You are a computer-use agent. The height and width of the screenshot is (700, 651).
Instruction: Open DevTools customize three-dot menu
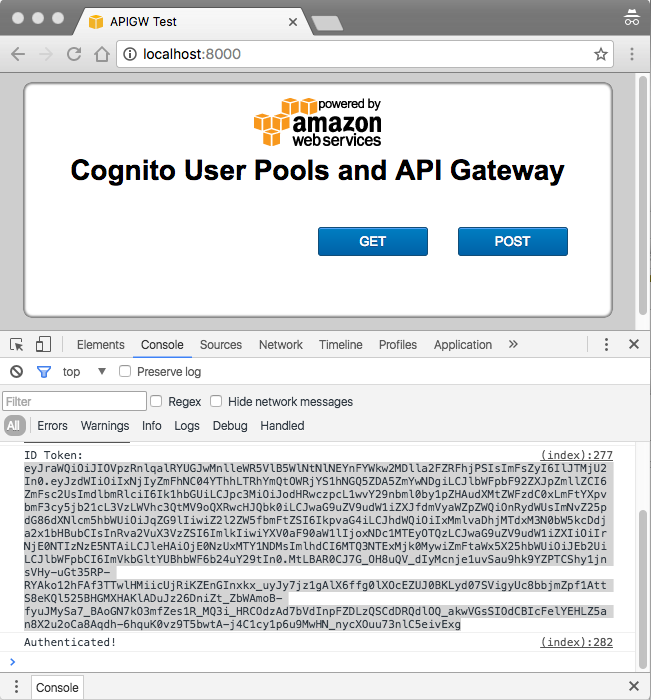606,344
